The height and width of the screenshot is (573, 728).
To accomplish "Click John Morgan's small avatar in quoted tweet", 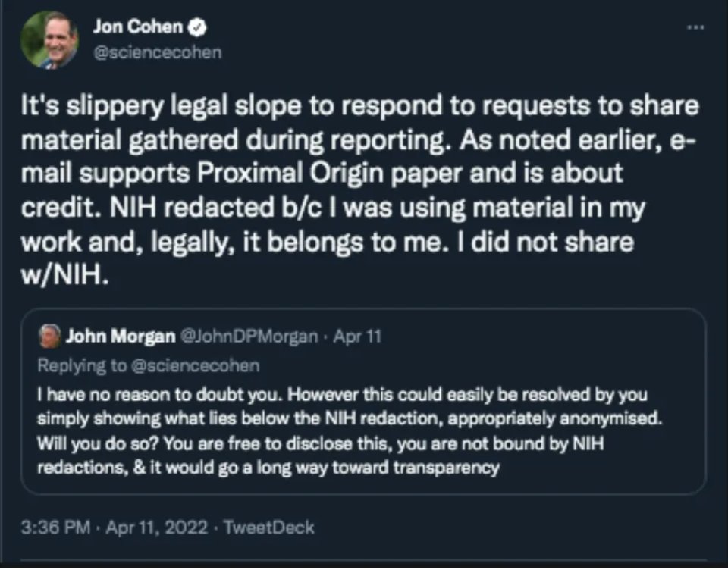I will point(51,336).
